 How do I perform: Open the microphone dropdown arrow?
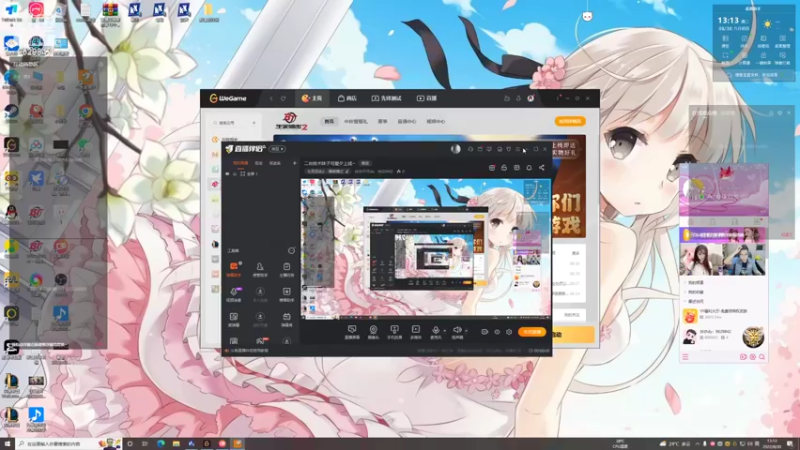point(444,331)
